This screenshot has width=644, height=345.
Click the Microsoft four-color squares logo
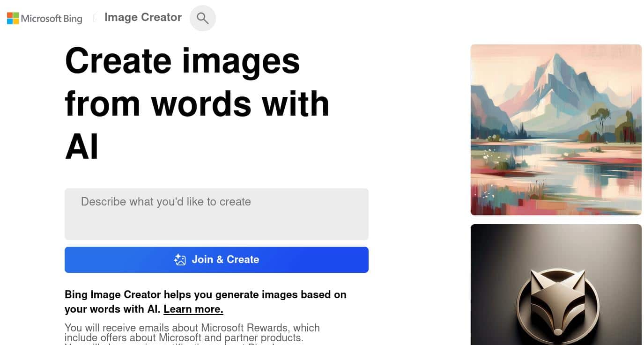coord(13,18)
